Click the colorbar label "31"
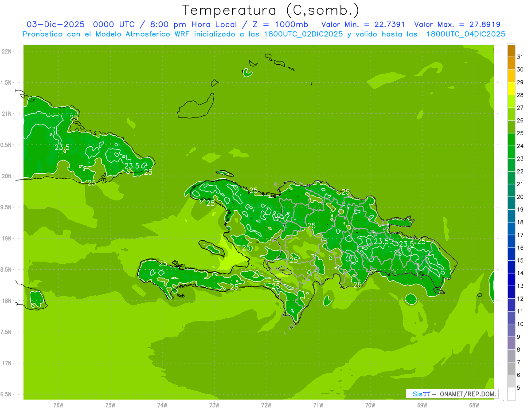 pyautogui.click(x=520, y=57)
